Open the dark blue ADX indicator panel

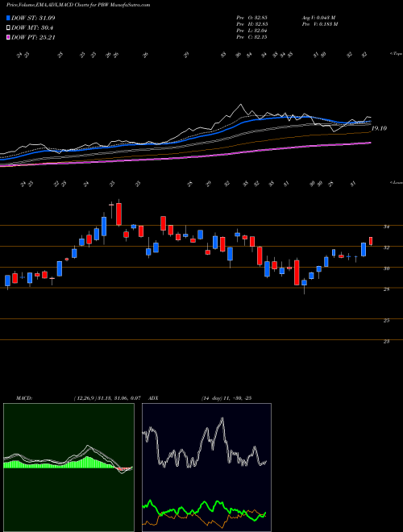click(206, 468)
